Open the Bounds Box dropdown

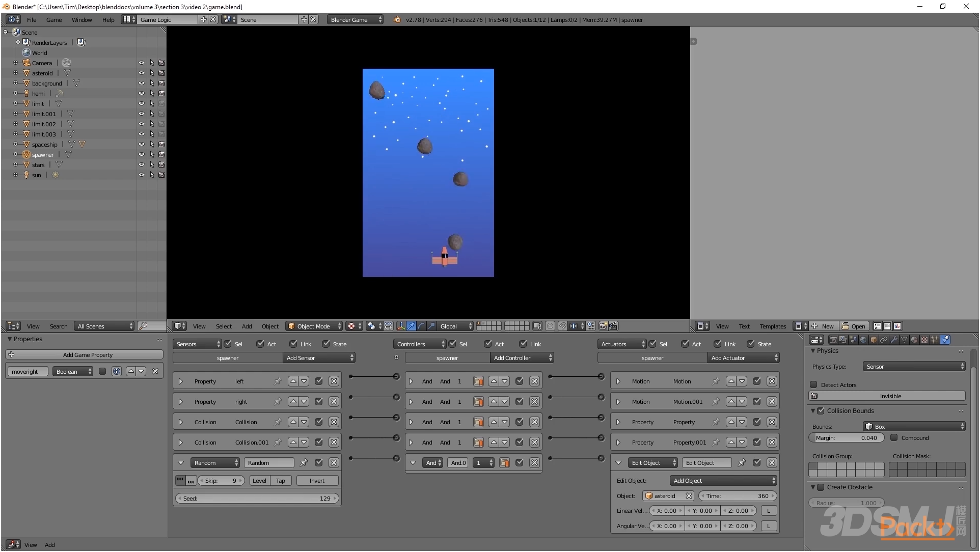click(x=914, y=427)
